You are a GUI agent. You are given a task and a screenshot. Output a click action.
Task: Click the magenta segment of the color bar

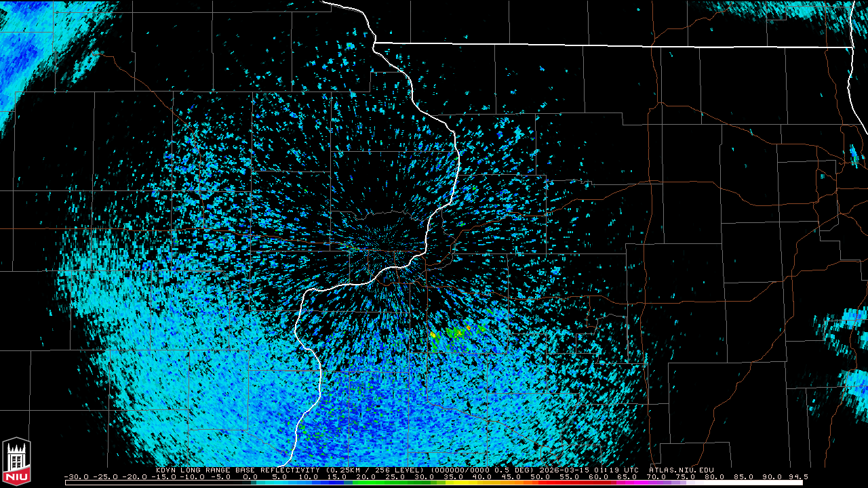point(632,483)
